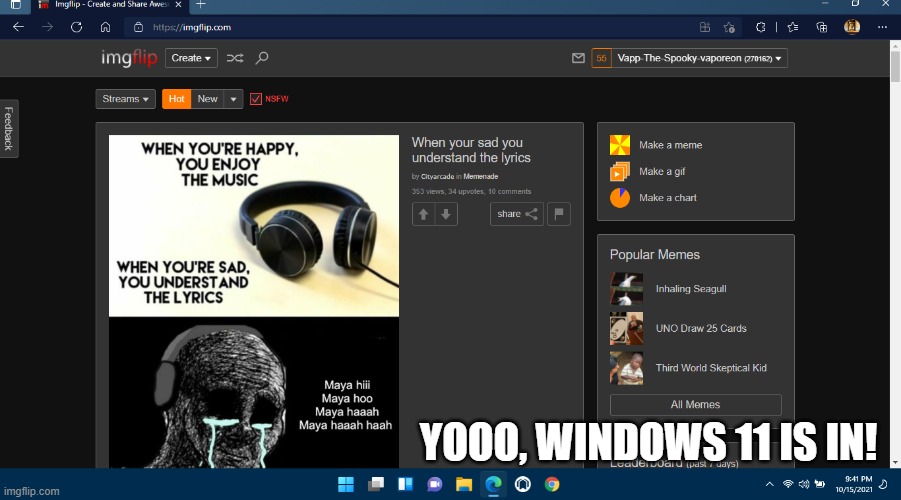Image resolution: width=901 pixels, height=500 pixels.
Task: Open the search magnifier icon
Action: tap(262, 58)
